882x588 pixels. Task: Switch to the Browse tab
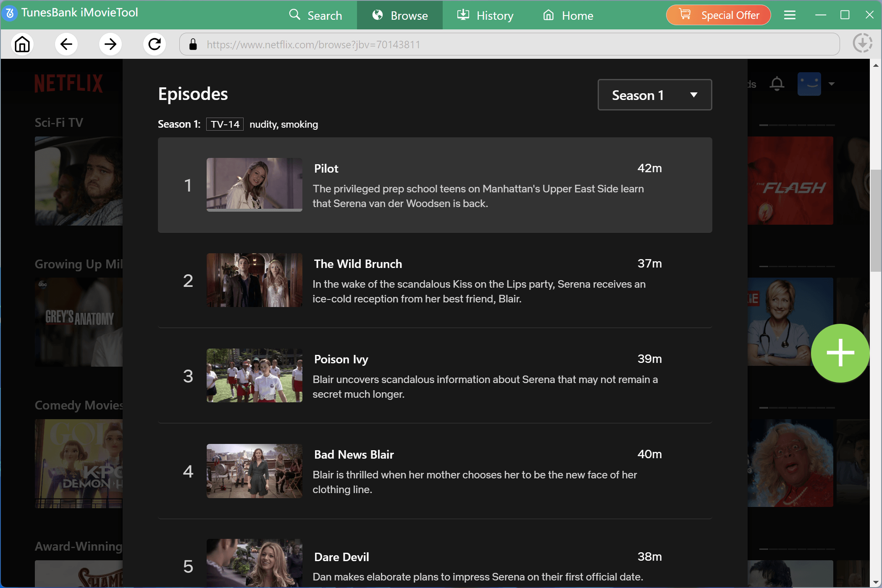pyautogui.click(x=400, y=16)
